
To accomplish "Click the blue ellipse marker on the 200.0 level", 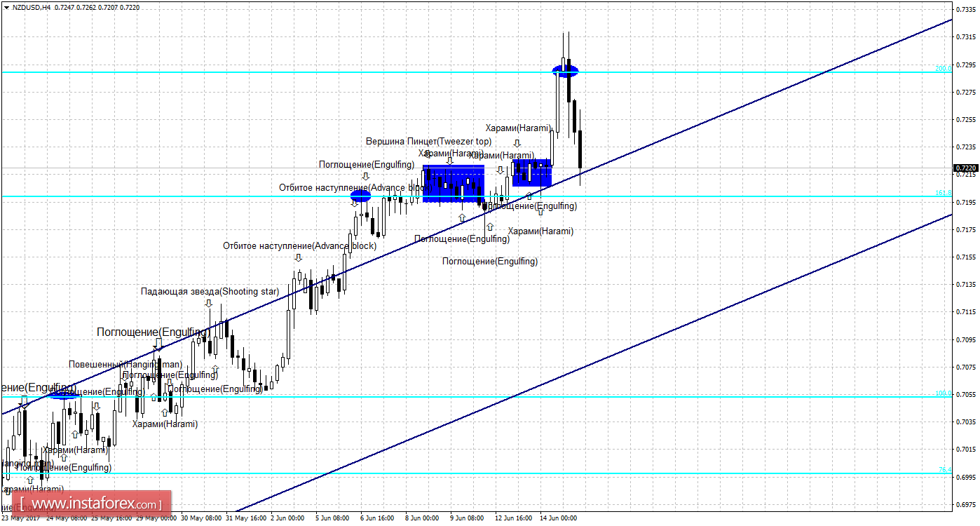I will click(x=565, y=70).
